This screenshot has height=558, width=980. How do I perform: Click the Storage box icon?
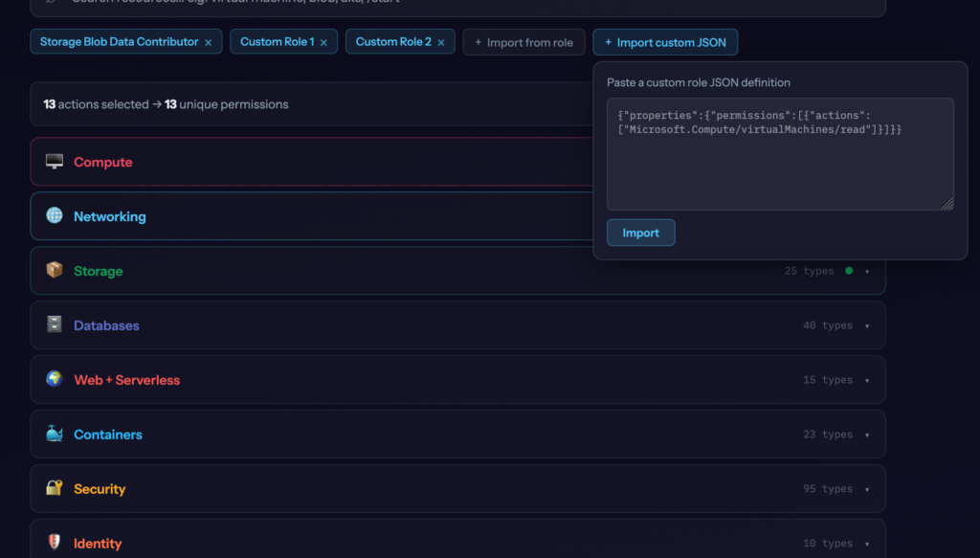(55, 271)
